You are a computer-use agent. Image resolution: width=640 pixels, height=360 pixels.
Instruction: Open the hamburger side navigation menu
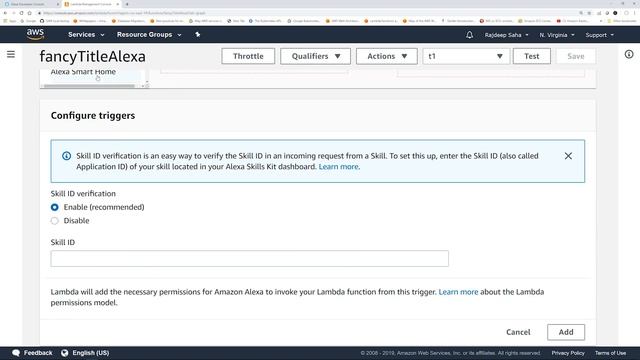pos(11,54)
